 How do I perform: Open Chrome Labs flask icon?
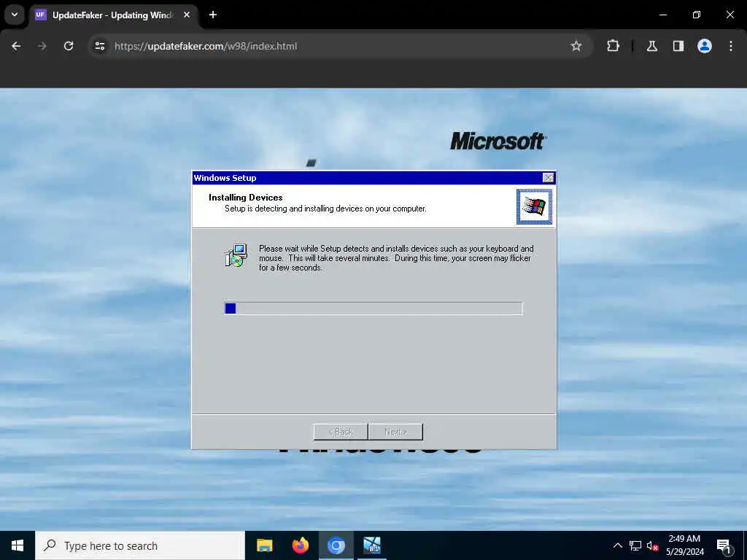pos(652,46)
